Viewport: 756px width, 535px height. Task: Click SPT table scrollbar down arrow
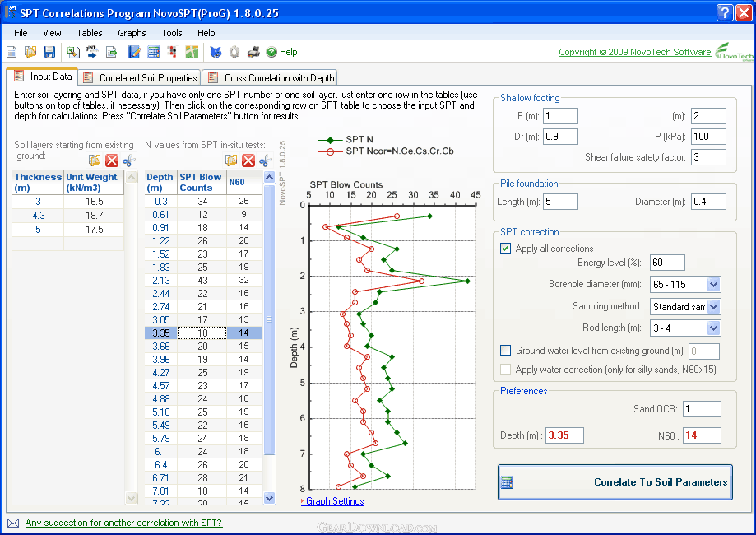click(x=270, y=498)
